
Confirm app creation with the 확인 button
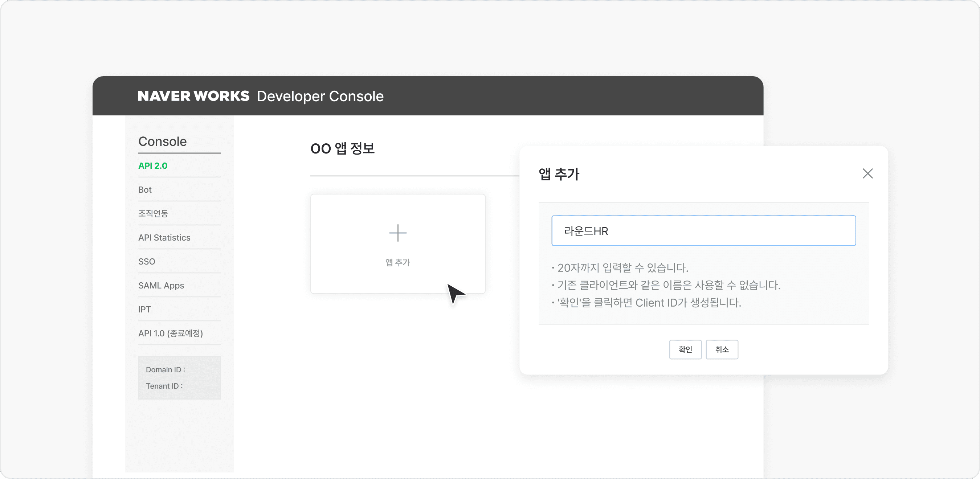(x=685, y=349)
